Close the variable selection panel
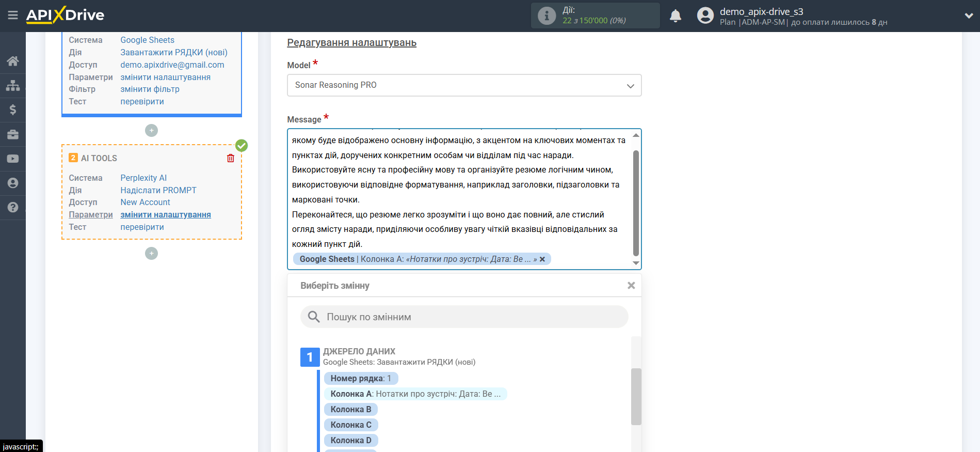The height and width of the screenshot is (452, 980). point(631,285)
